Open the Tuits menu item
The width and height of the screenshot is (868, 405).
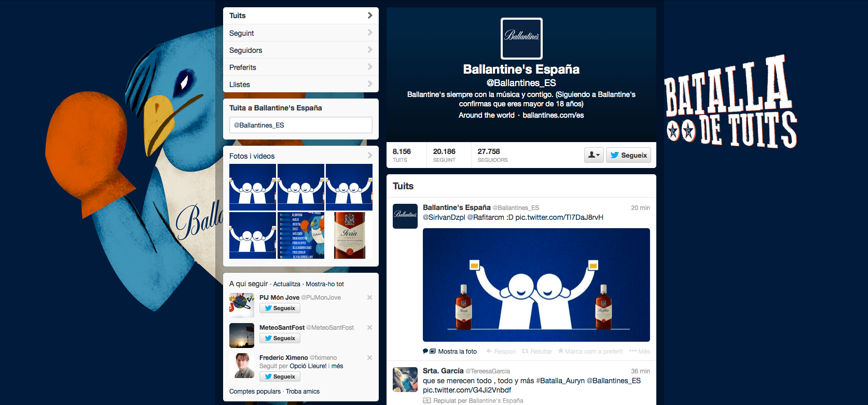[301, 16]
